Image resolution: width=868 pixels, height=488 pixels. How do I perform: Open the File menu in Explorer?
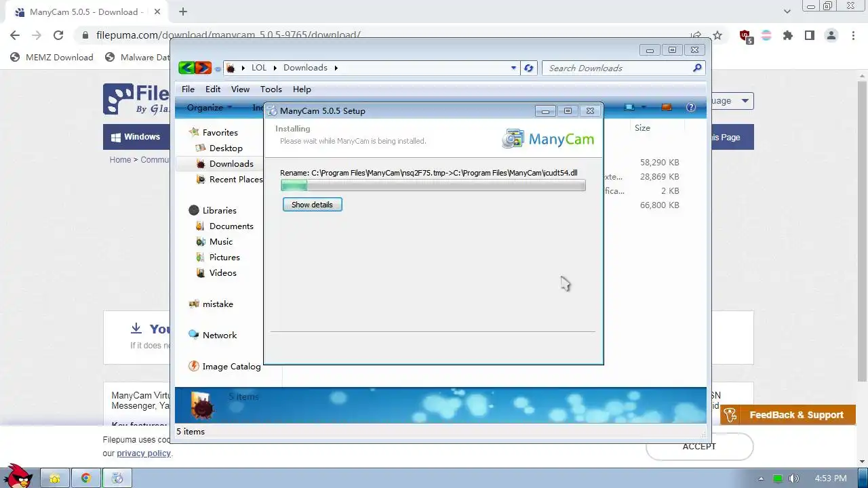pyautogui.click(x=188, y=89)
